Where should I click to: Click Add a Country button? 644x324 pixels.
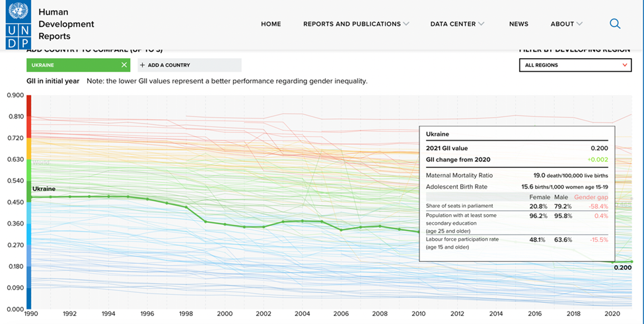pos(190,65)
